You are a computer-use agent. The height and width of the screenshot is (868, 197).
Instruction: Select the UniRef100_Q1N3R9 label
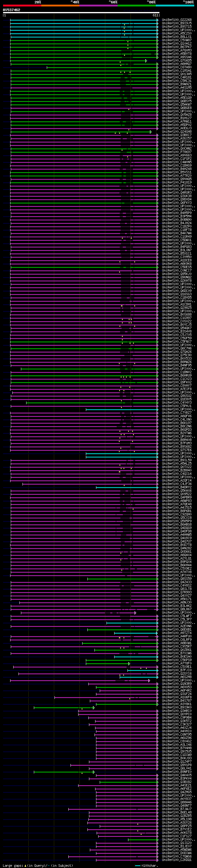coord(176,684)
